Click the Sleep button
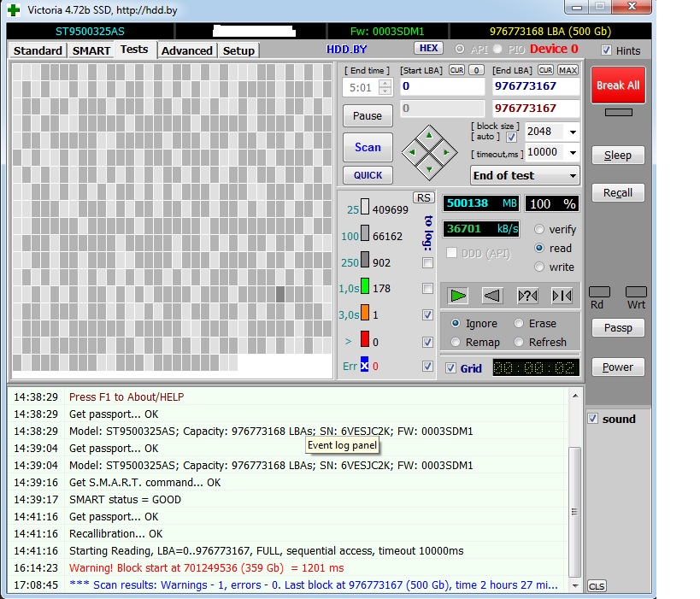 (x=618, y=156)
